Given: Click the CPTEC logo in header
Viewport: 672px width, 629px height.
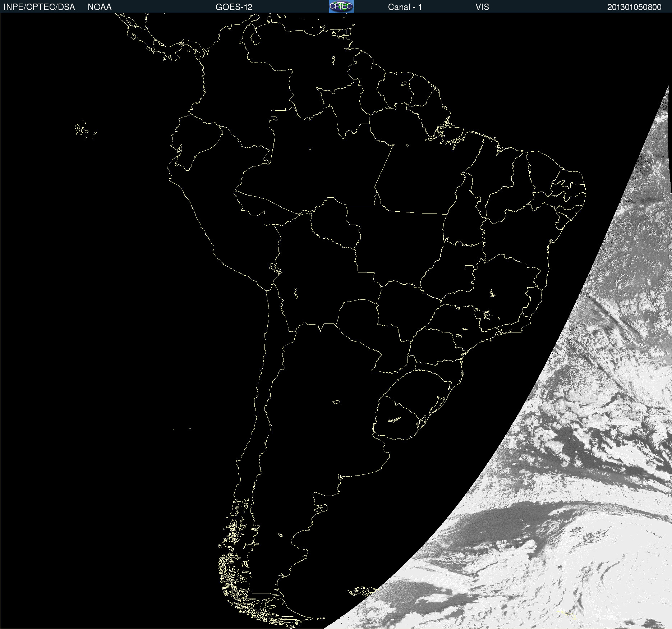Looking at the screenshot, I should click(x=341, y=6).
